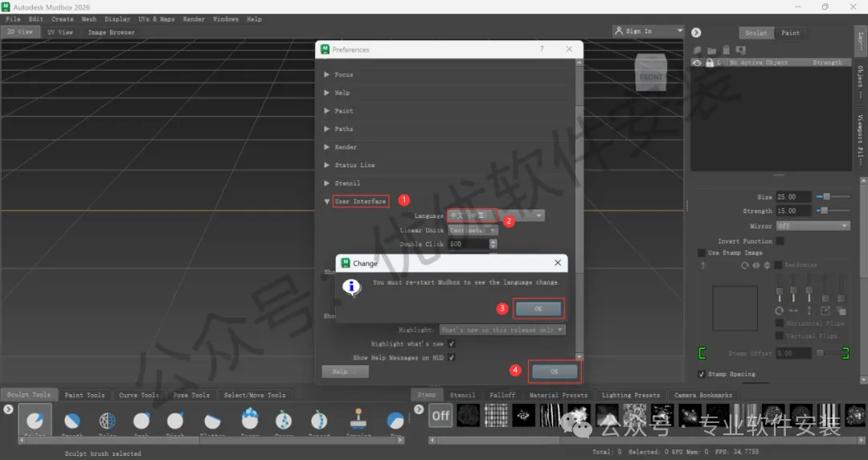
Task: Select the Sculpt brush tool
Action: coord(35,421)
